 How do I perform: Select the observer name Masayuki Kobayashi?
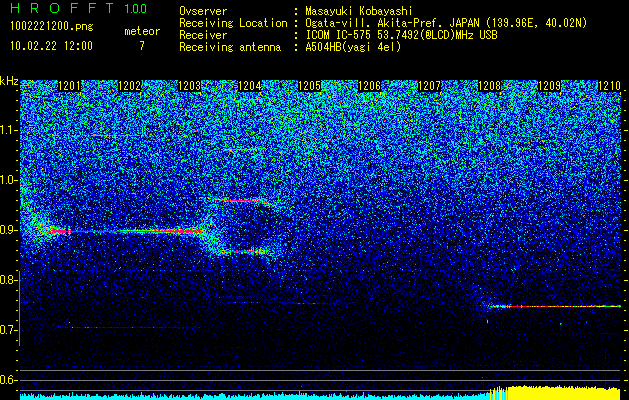click(358, 11)
